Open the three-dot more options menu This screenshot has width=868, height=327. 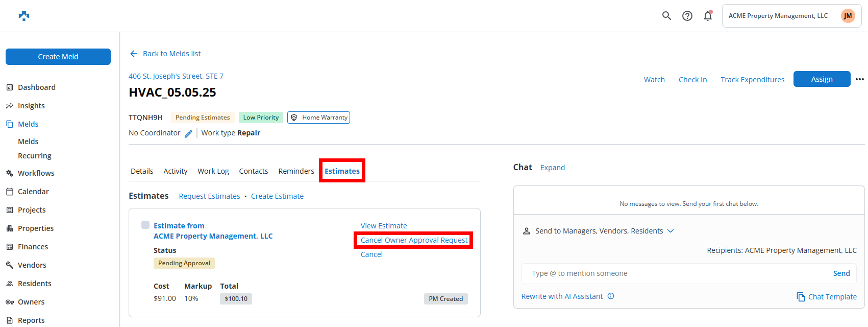point(860,79)
